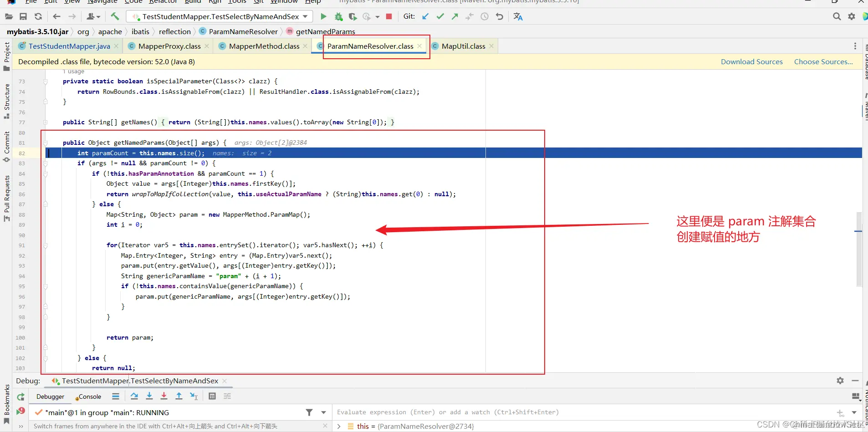Viewport: 868px width, 432px height.
Task: Switch to the MapperProxy.class tab
Action: click(x=169, y=46)
